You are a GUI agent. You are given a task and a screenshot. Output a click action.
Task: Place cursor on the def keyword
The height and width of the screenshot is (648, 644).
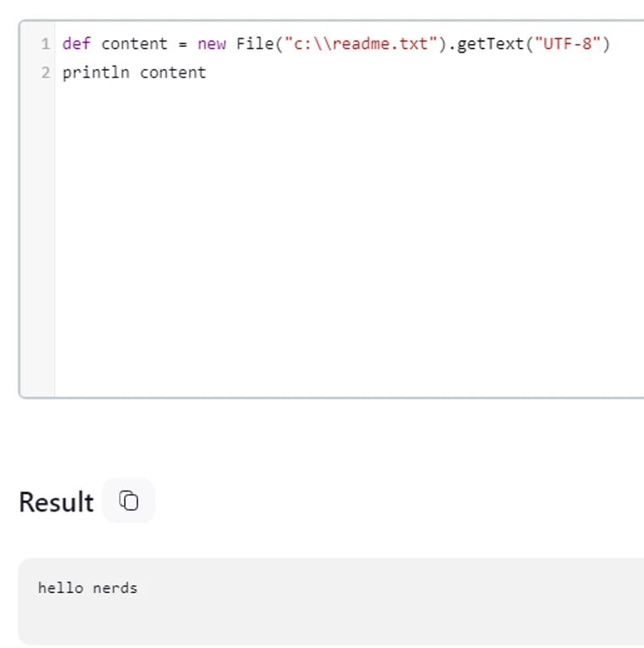point(77,44)
